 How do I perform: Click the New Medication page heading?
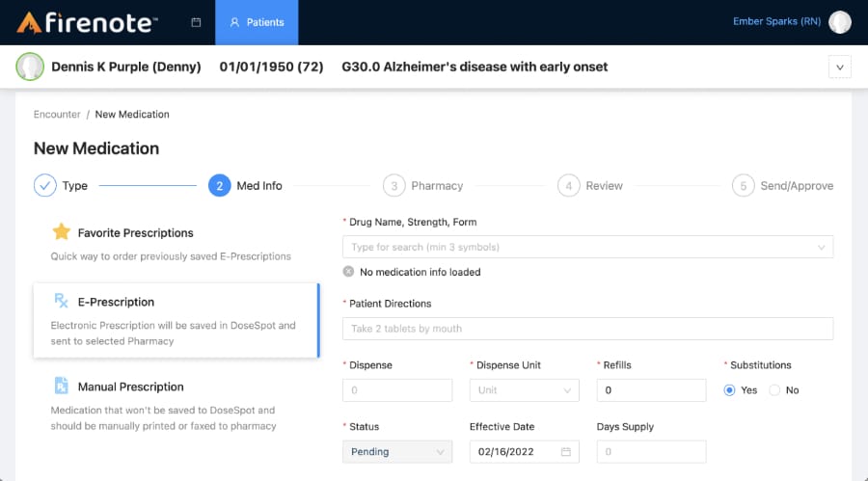[96, 148]
